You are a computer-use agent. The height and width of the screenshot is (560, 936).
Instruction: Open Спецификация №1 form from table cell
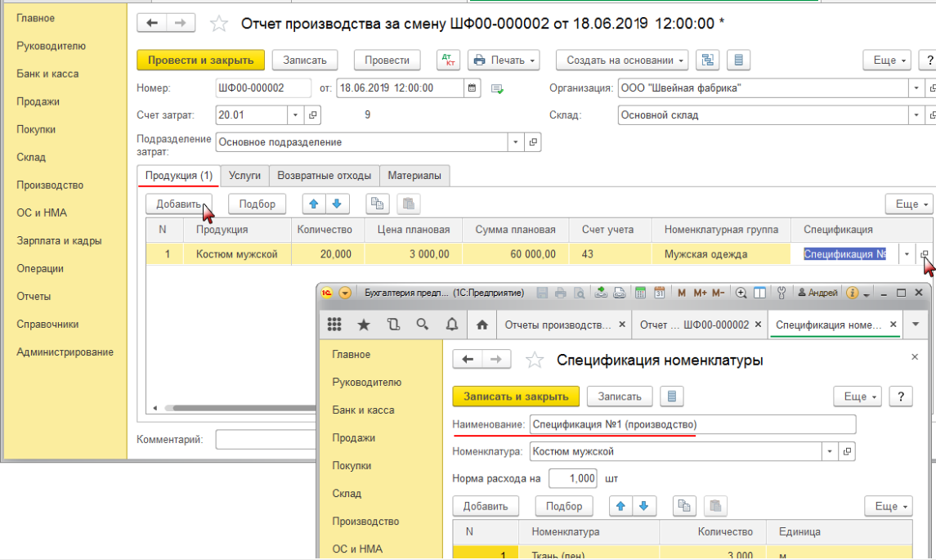click(x=925, y=253)
